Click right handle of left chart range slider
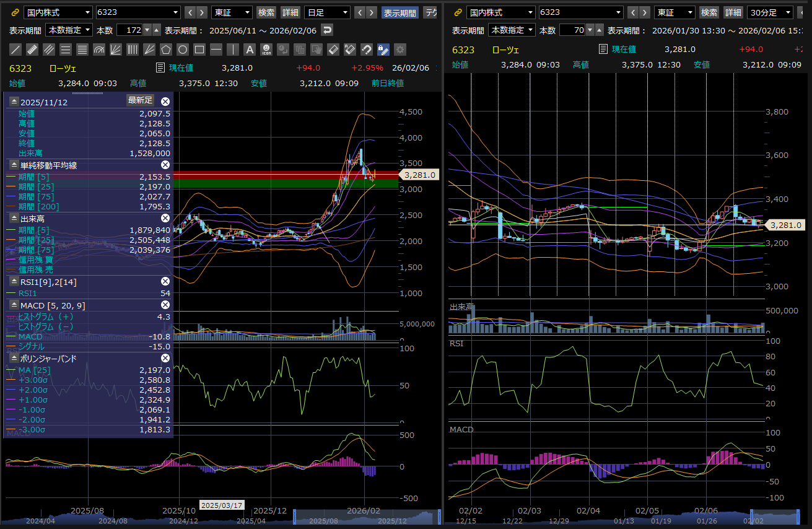 439,515
